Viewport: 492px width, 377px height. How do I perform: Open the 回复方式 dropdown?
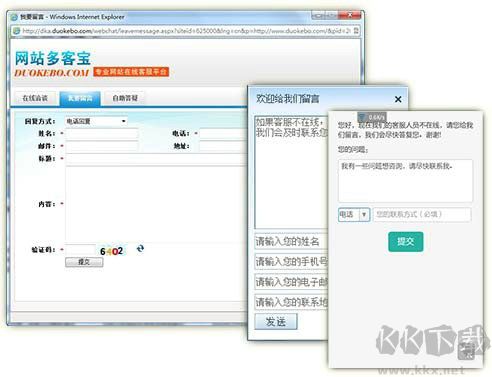tap(96, 121)
